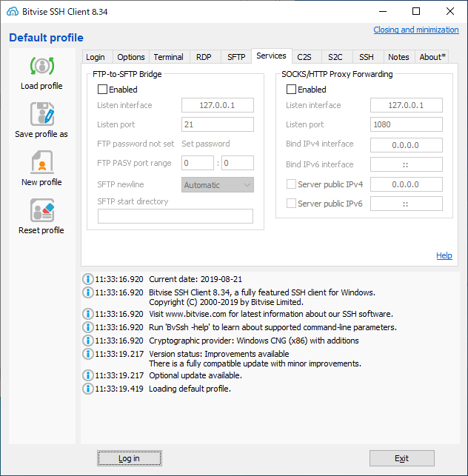Close the Bitvise SSH Client window
468x476 pixels.
click(450, 12)
